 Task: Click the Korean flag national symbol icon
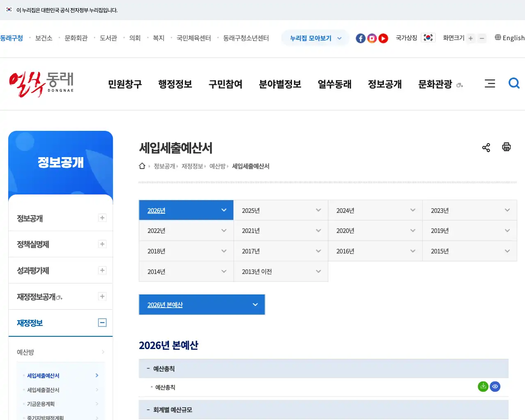tap(428, 38)
